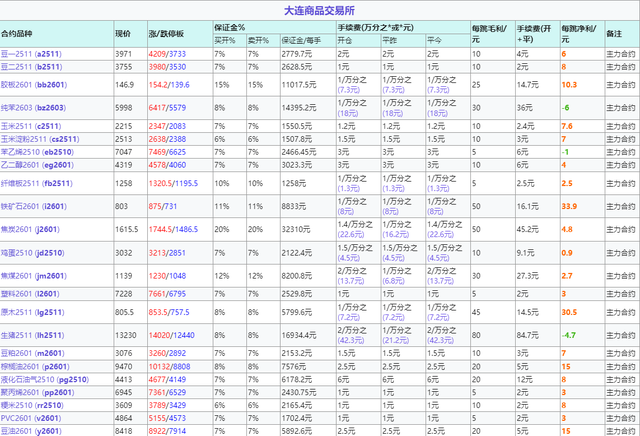Image resolution: width=640 pixels, height=436 pixels.
Task: Open the 豆一2511 (a2511) contract link
Action: [31, 54]
